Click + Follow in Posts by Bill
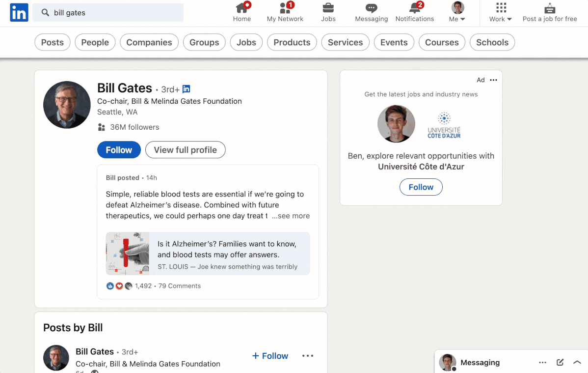 pyautogui.click(x=270, y=356)
